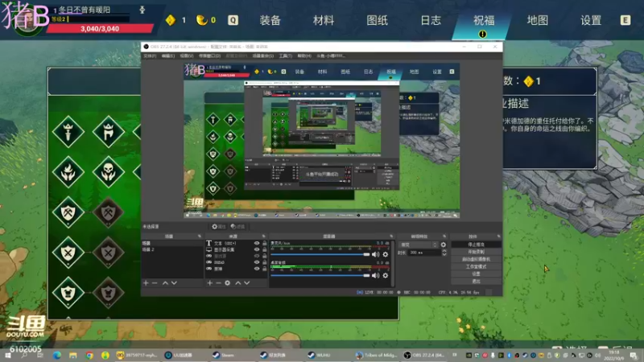Adjust the 300 ms duration stepper arrows
This screenshot has width=644, height=362.
[x=444, y=253]
